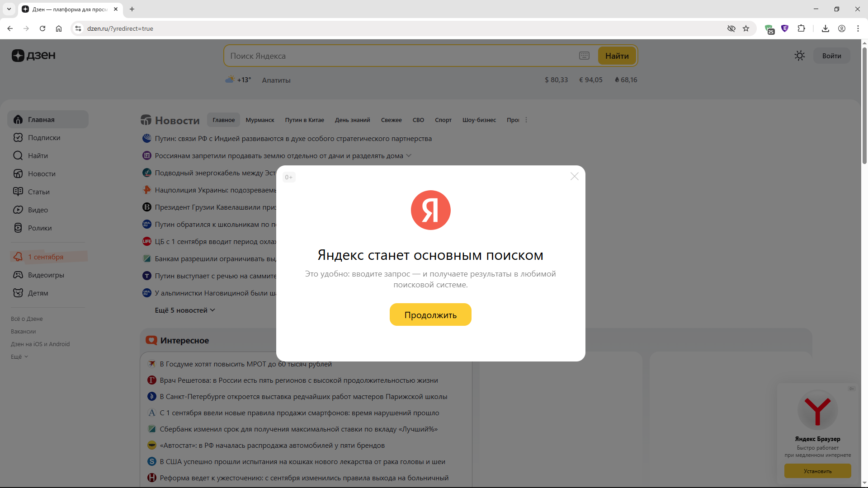Open the Новости section in sidebar

pyautogui.click(x=42, y=174)
